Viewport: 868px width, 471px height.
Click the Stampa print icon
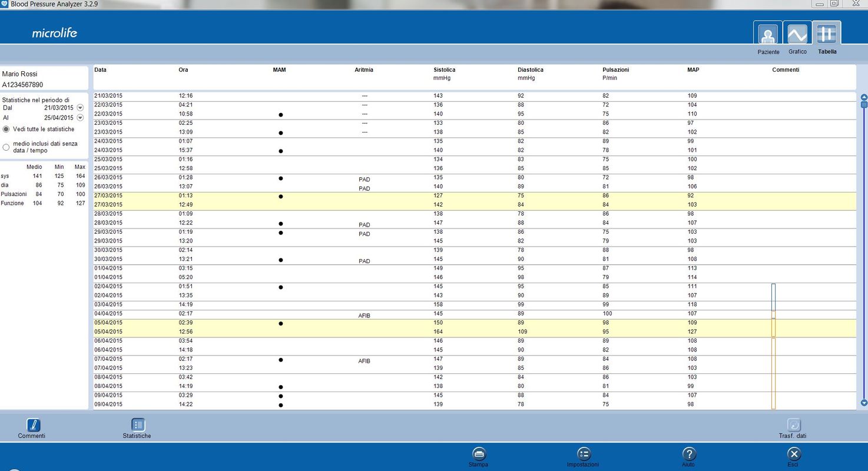[x=479, y=454]
